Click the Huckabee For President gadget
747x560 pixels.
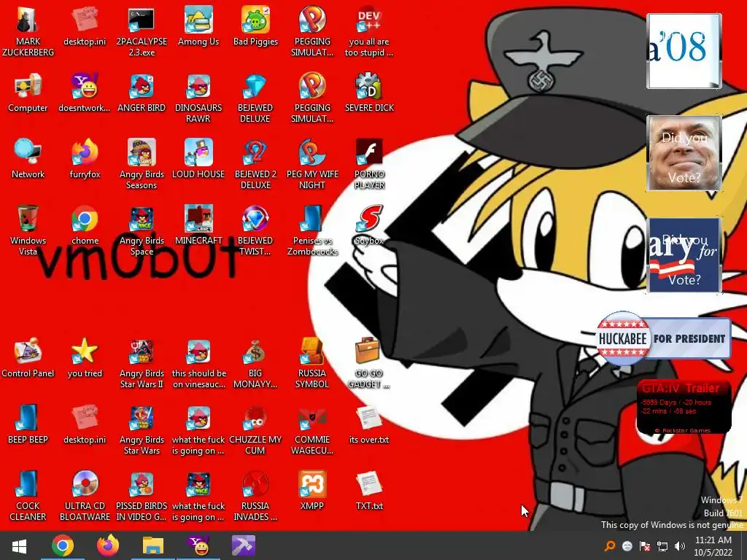tap(663, 338)
